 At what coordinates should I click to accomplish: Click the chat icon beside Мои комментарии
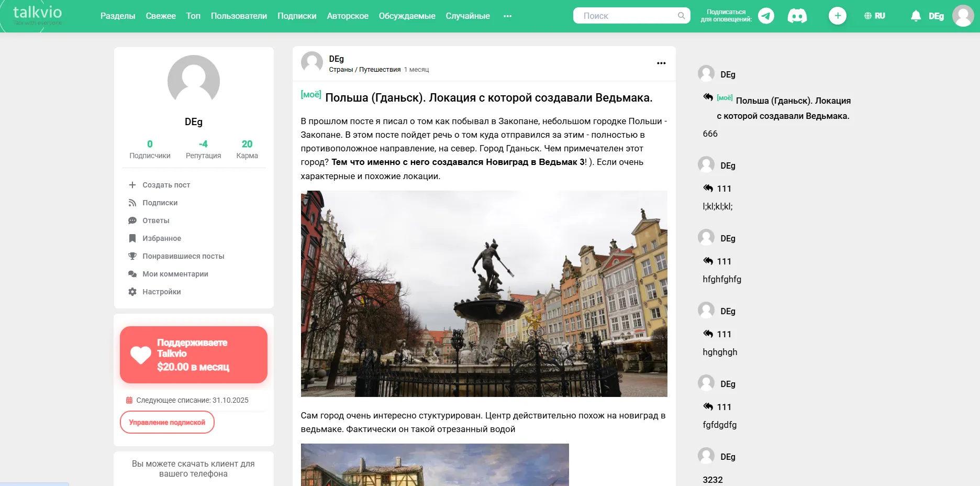pyautogui.click(x=132, y=274)
